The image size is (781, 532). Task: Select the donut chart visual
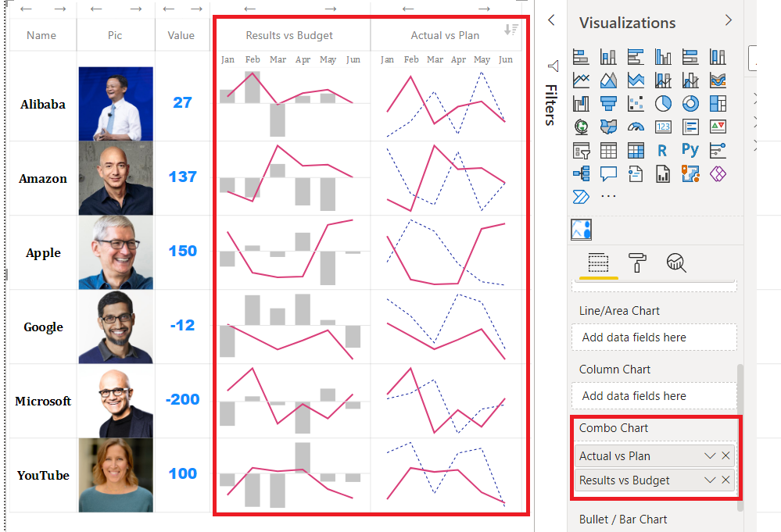pyautogui.click(x=690, y=104)
